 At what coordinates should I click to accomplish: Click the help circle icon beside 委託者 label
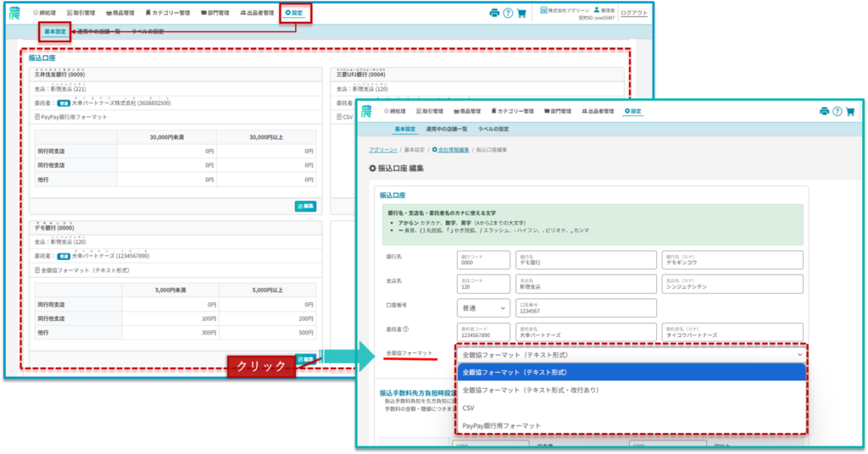(x=407, y=330)
